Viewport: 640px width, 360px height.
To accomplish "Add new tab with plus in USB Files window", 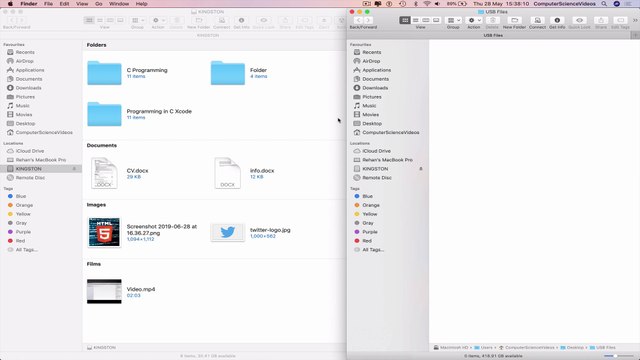I will (x=635, y=36).
